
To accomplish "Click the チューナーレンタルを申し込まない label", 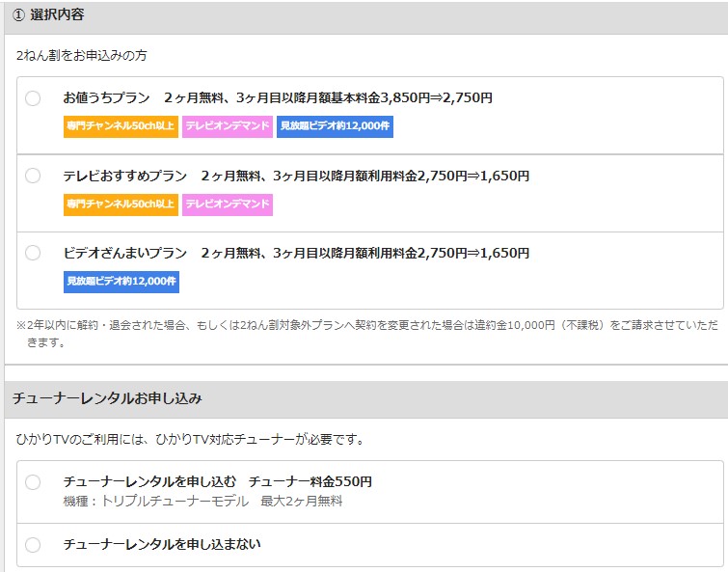I will (x=162, y=544).
